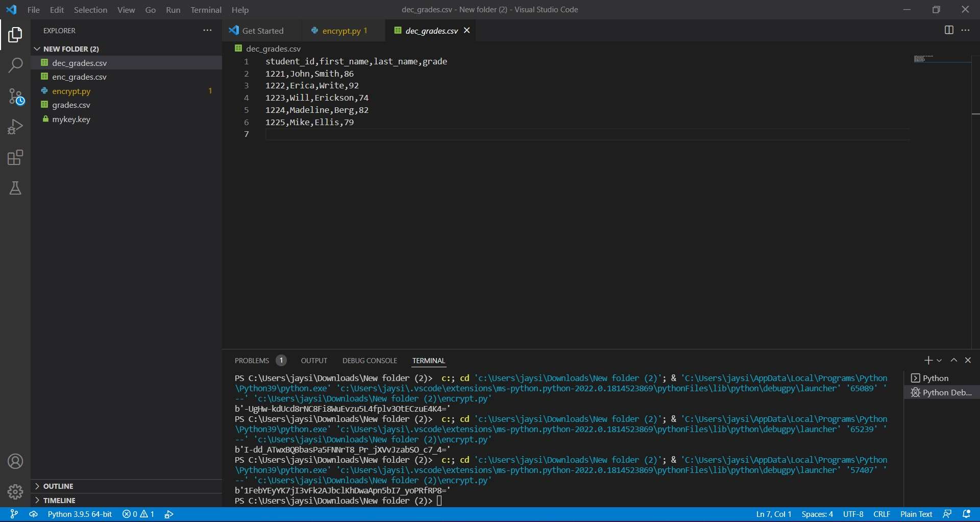
Task: Click the Split Editor Right icon
Action: [949, 30]
